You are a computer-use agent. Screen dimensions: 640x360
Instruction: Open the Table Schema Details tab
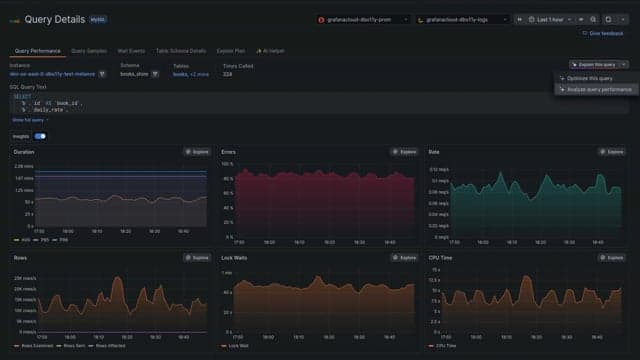pyautogui.click(x=181, y=51)
